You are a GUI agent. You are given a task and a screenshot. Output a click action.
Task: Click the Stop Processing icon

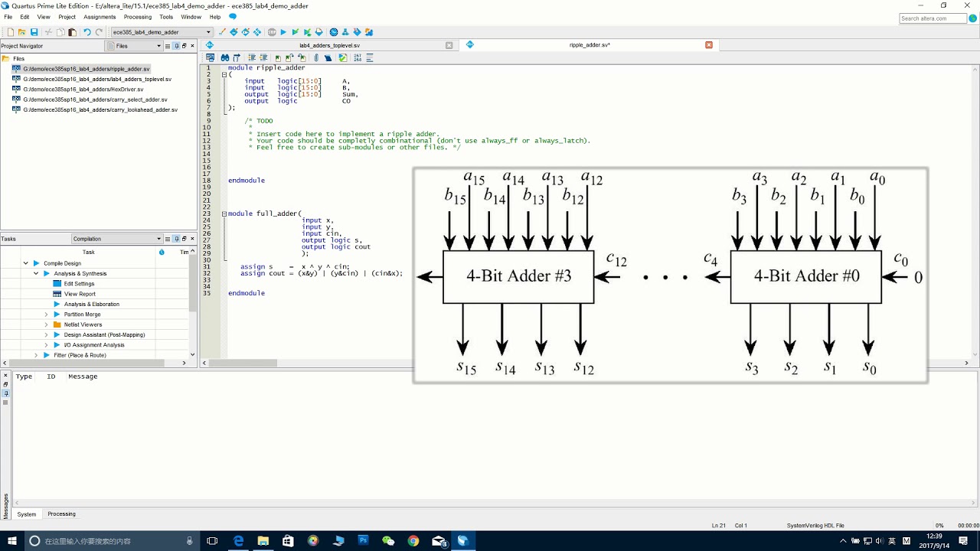tap(272, 32)
